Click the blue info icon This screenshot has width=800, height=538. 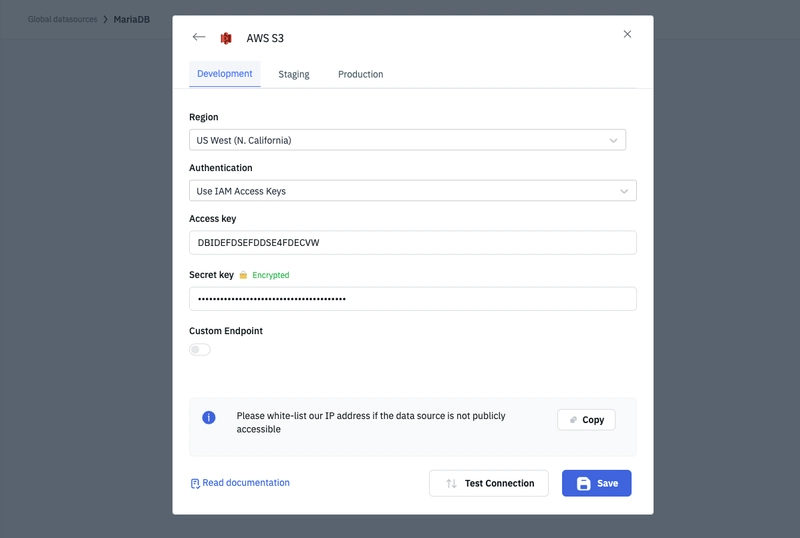(209, 418)
